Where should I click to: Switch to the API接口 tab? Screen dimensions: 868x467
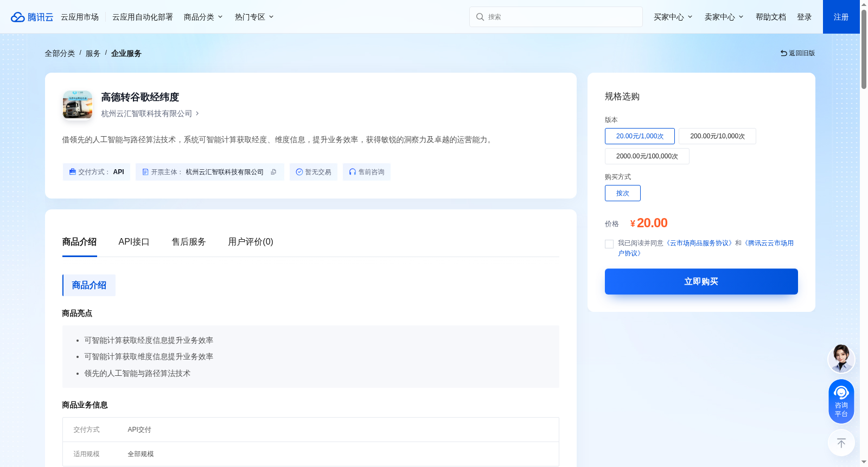point(134,242)
